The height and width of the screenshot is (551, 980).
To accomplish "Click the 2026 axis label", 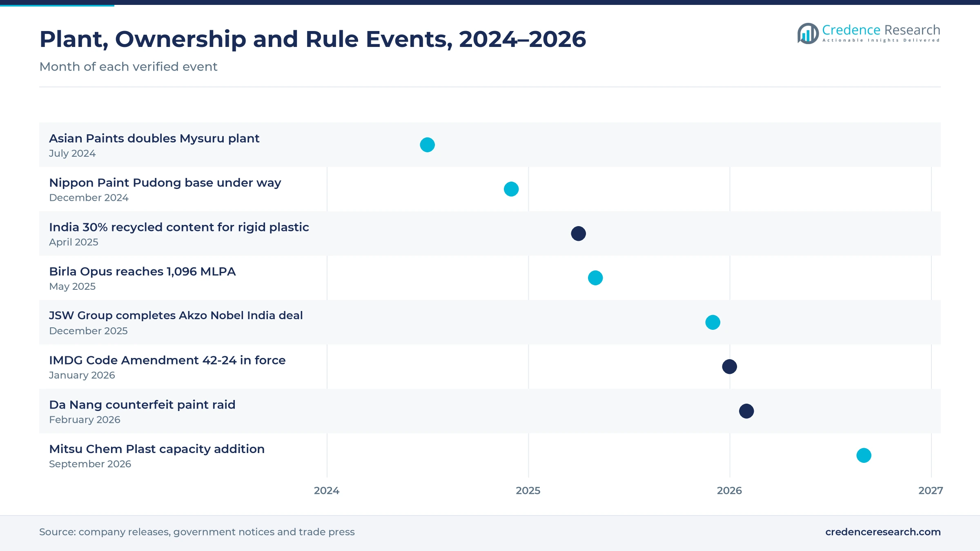I will [729, 491].
